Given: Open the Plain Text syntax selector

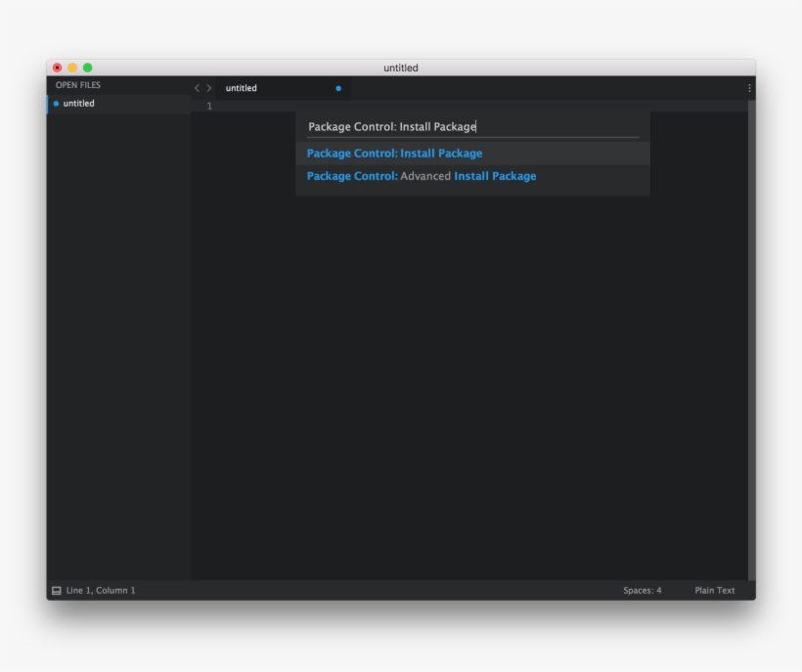Looking at the screenshot, I should click(x=715, y=590).
